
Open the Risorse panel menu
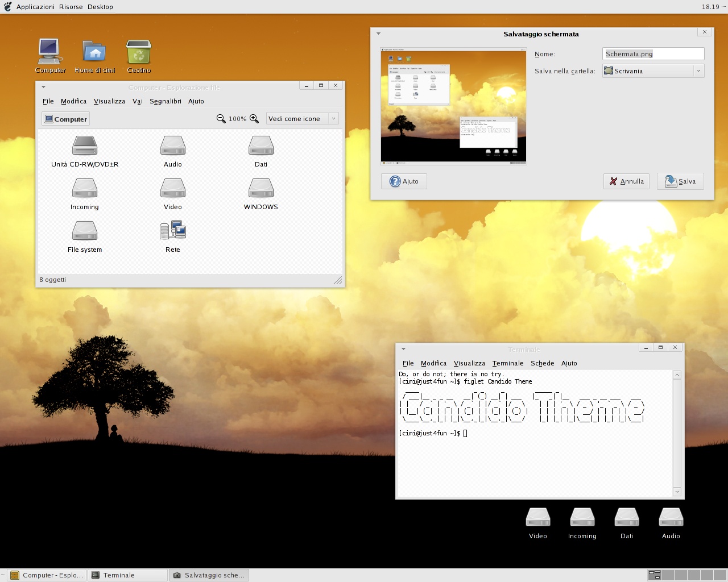tap(71, 7)
